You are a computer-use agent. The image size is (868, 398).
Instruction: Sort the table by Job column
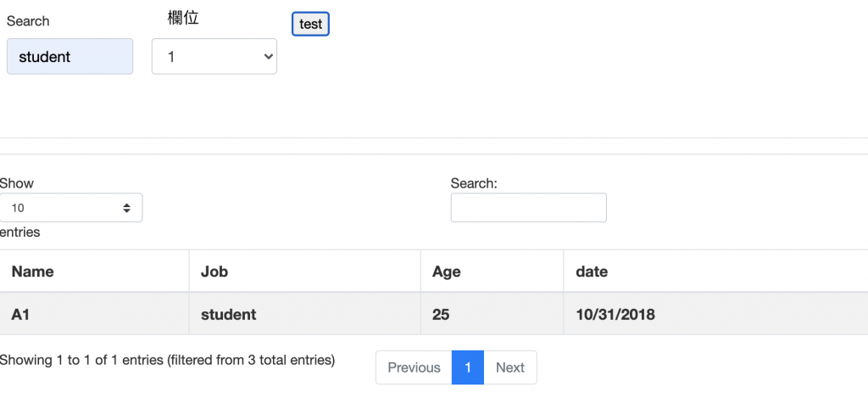214,272
